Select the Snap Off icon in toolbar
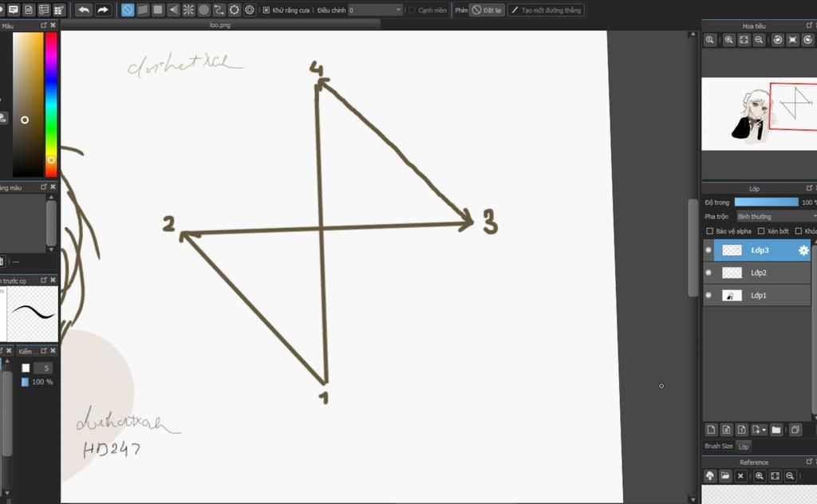Screen dimensions: 817x504 point(128,10)
